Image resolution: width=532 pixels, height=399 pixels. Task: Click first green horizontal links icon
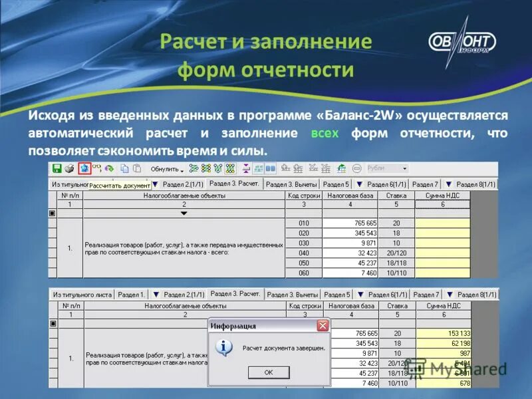(194, 168)
